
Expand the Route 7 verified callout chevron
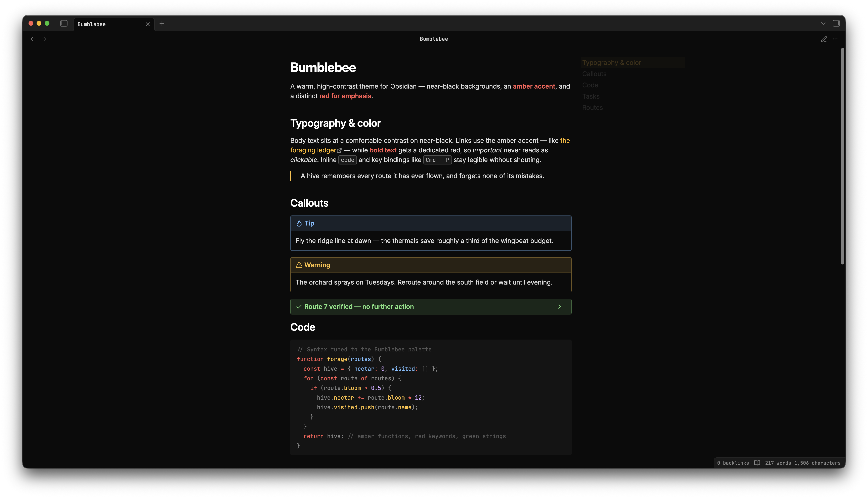559,307
